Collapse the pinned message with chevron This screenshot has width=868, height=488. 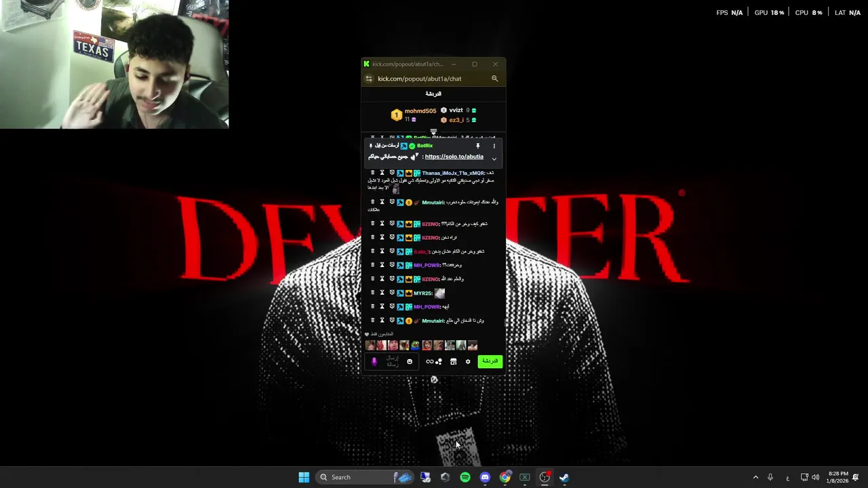click(x=494, y=159)
